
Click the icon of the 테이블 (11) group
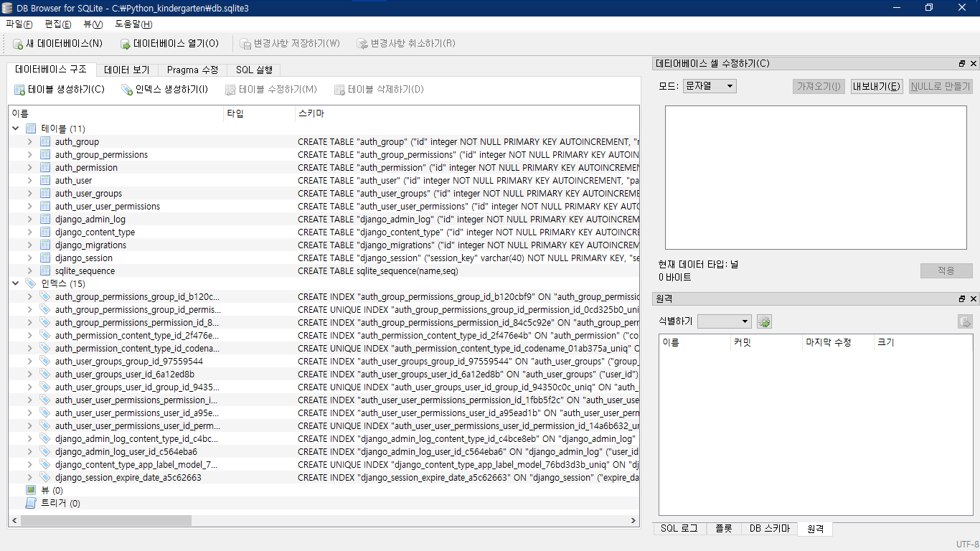tap(31, 128)
